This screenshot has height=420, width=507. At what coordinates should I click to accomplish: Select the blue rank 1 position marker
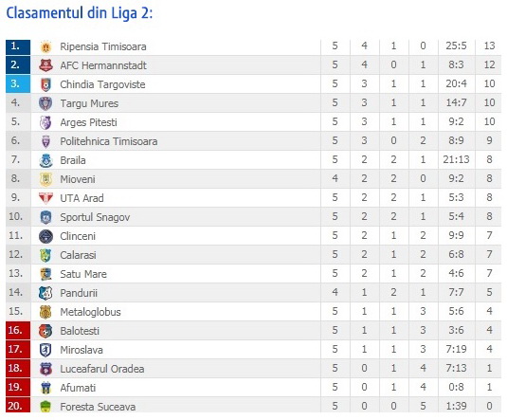[x=18, y=46]
